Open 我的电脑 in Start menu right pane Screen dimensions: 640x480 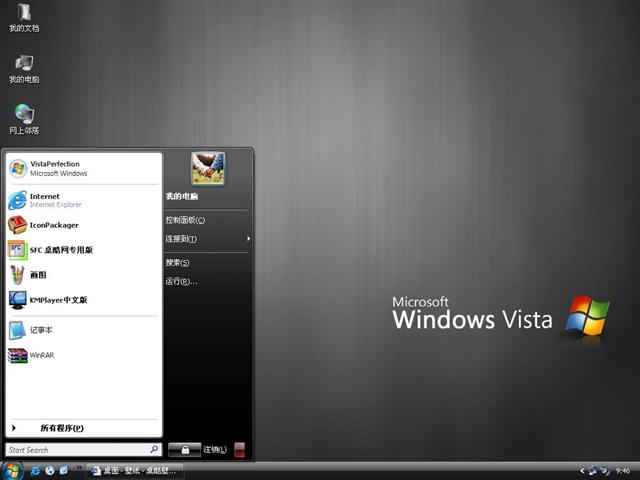(182, 196)
